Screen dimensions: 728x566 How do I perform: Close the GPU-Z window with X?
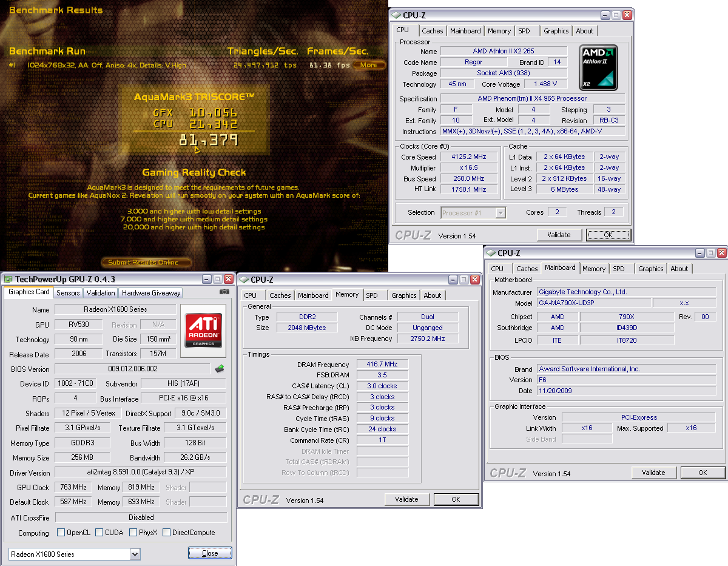229,279
